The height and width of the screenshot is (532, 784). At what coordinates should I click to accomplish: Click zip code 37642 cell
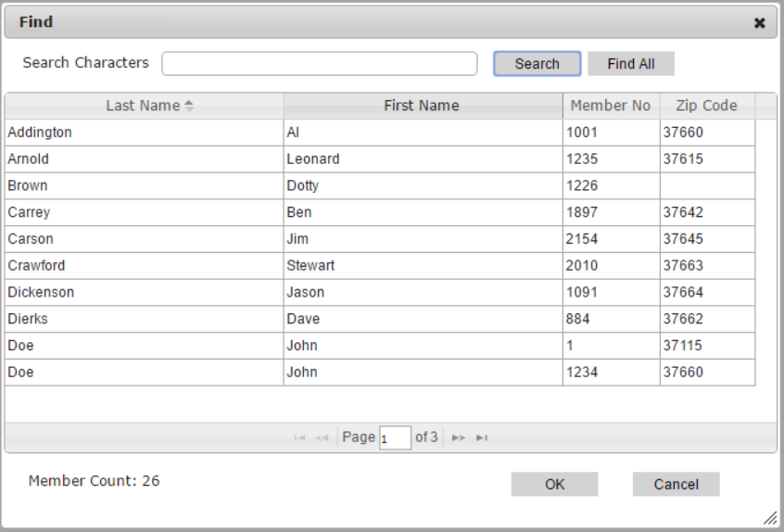click(x=707, y=212)
